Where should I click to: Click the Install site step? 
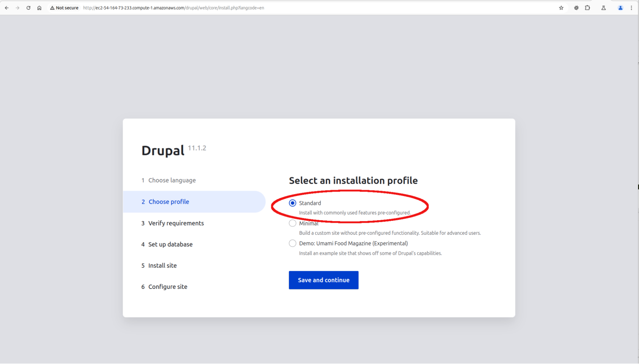tap(159, 266)
